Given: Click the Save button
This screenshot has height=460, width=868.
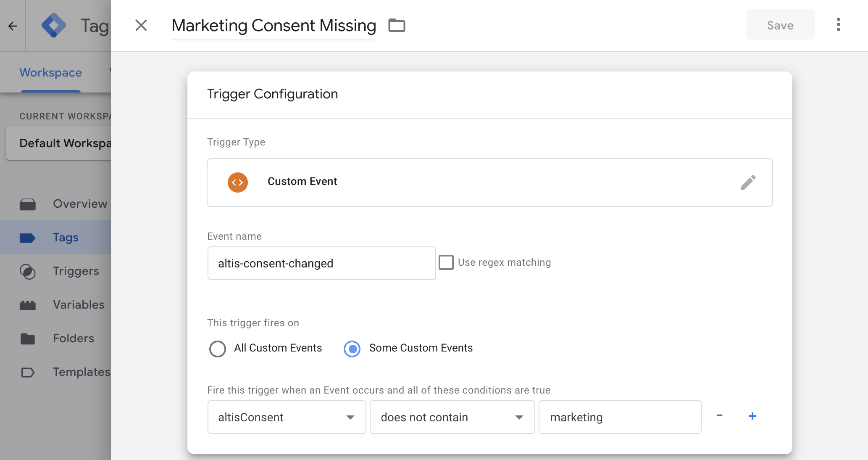Looking at the screenshot, I should coord(780,25).
